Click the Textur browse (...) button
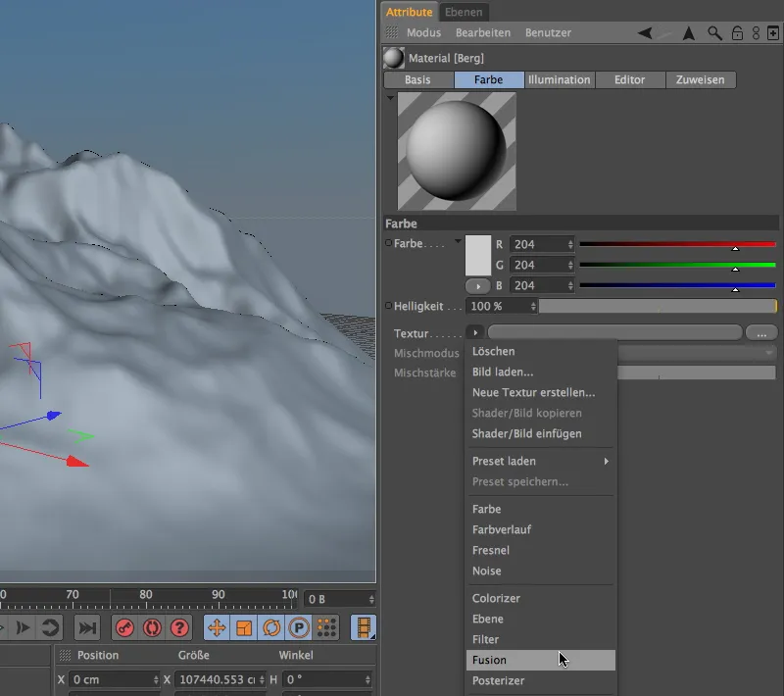 [760, 333]
